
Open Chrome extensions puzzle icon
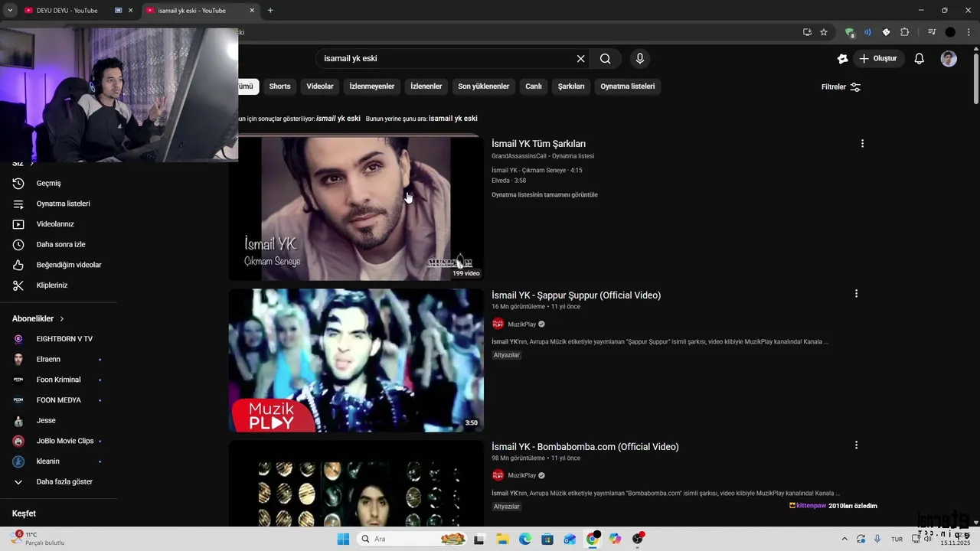[904, 32]
